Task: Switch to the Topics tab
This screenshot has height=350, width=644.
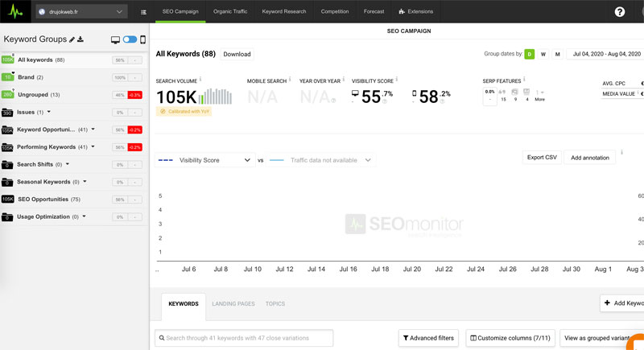Action: tap(275, 303)
